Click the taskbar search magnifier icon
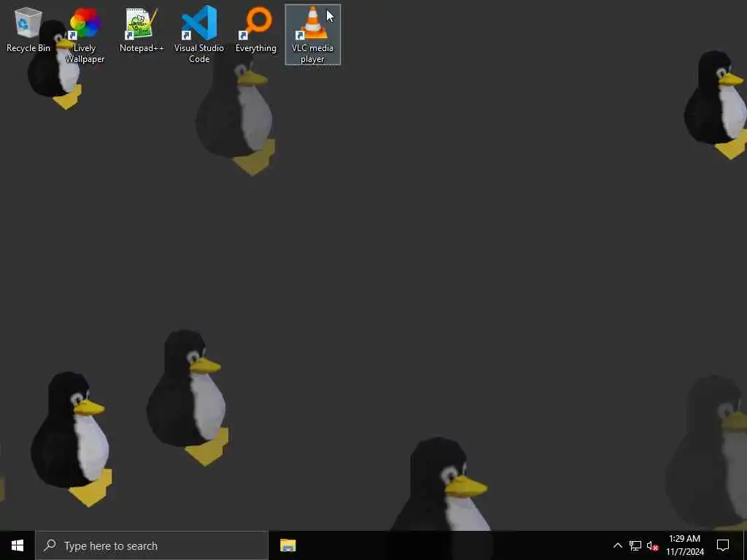The width and height of the screenshot is (747, 560). click(50, 545)
